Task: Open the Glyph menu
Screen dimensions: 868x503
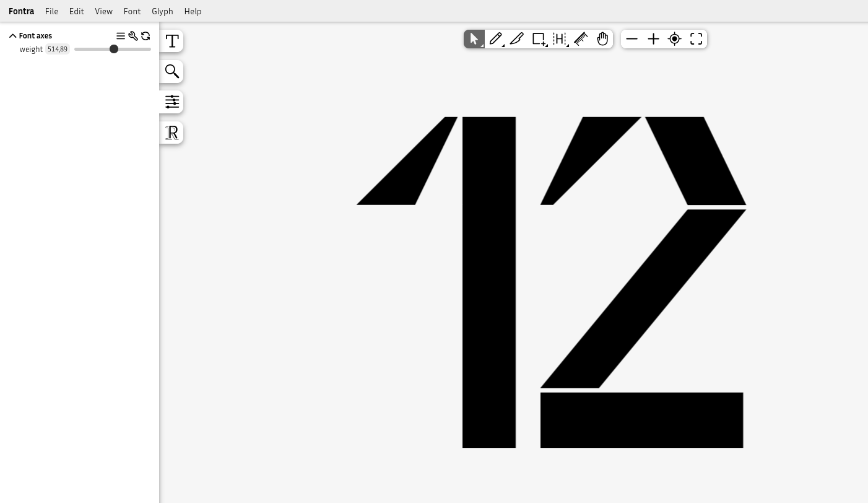Action: tap(162, 11)
